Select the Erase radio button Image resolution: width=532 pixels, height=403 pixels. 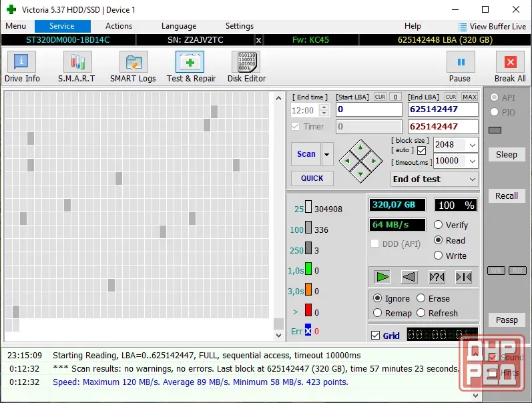pyautogui.click(x=421, y=298)
